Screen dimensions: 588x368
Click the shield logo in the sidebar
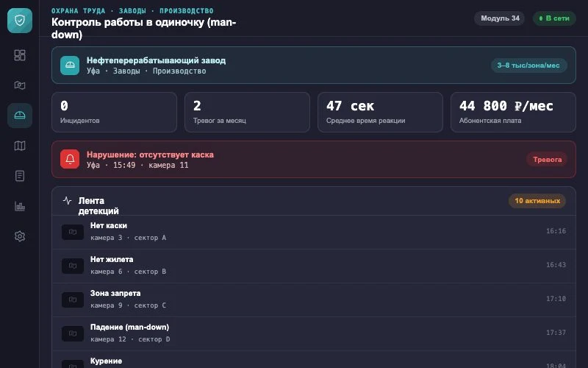(x=20, y=21)
